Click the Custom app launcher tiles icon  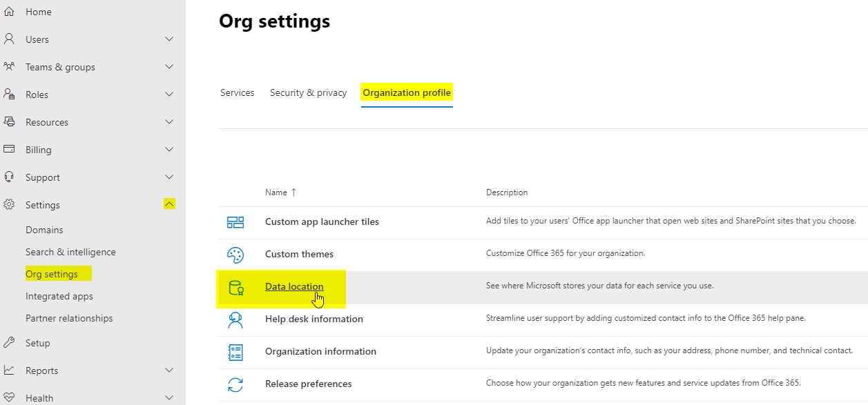pyautogui.click(x=235, y=222)
